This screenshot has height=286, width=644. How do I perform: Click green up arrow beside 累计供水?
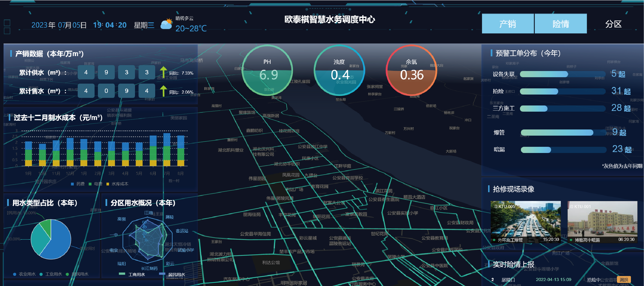pyautogui.click(x=163, y=72)
